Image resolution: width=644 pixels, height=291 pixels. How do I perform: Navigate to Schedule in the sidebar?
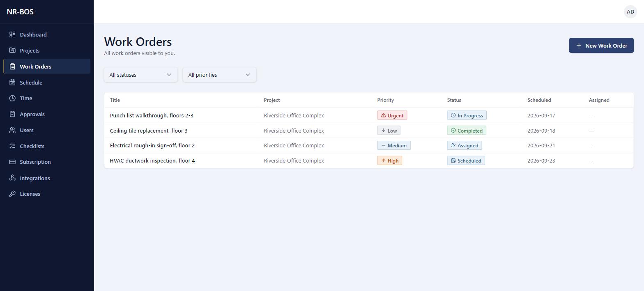pyautogui.click(x=47, y=82)
